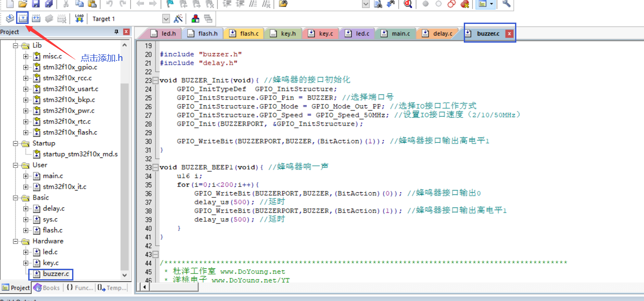The image size is (644, 301).
Task: Insert a bookmark with the flag icon
Action: [x=171, y=4]
